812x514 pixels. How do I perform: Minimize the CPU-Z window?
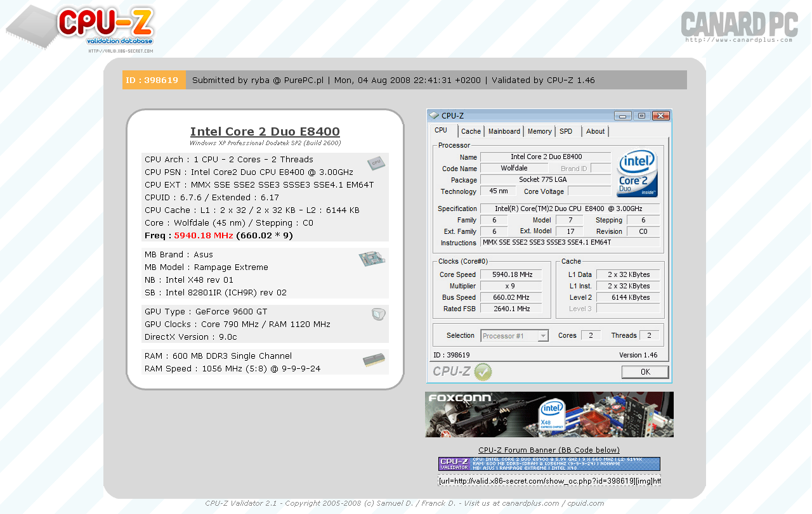click(622, 115)
